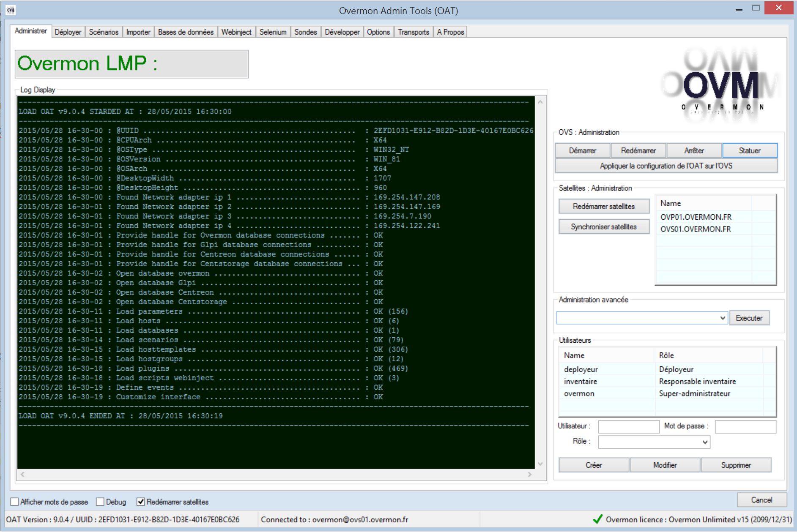Click the Utilisateur input field
The image size is (797, 532).
(x=628, y=426)
